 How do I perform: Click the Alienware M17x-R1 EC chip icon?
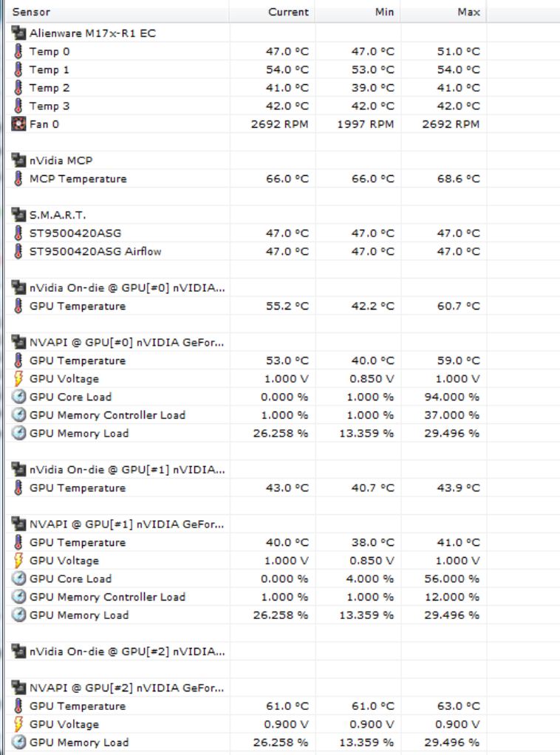18,33
